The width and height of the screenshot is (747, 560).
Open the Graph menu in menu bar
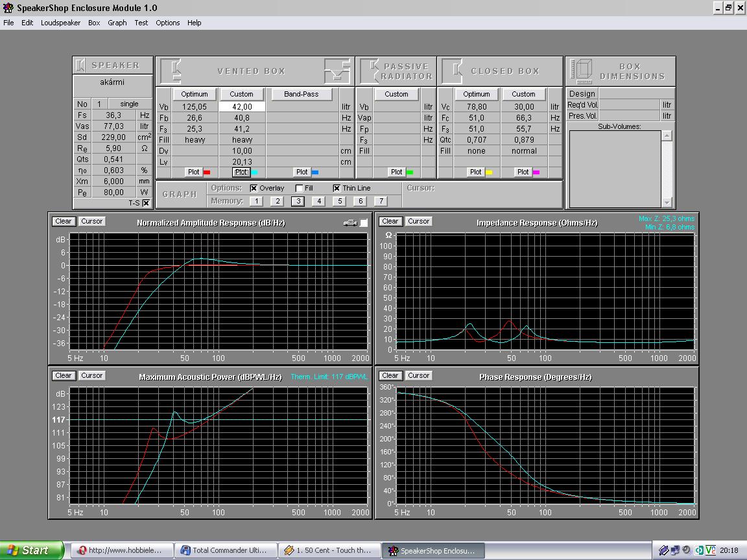pyautogui.click(x=117, y=23)
